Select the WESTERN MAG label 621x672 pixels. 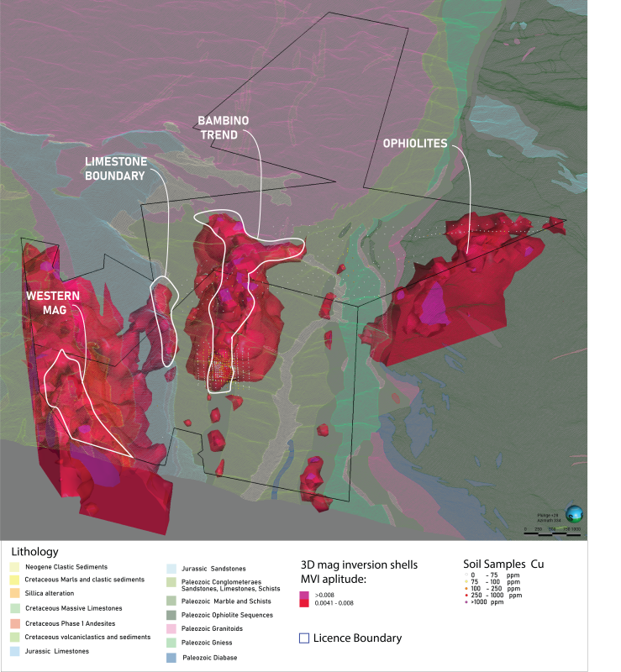point(53,303)
